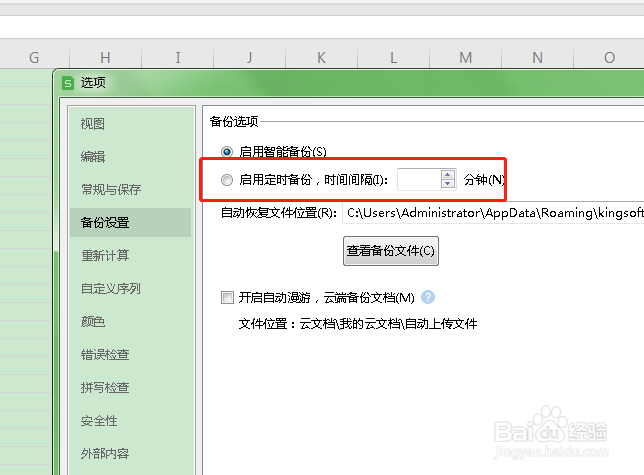Select the 启用智能备份 radio button
Screen dimensions: 644x475
click(227, 152)
